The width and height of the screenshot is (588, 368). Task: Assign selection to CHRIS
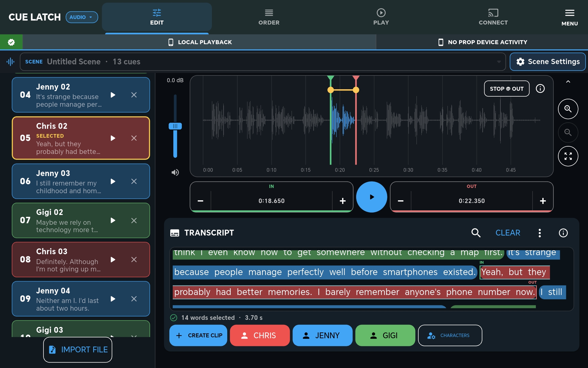click(x=260, y=335)
